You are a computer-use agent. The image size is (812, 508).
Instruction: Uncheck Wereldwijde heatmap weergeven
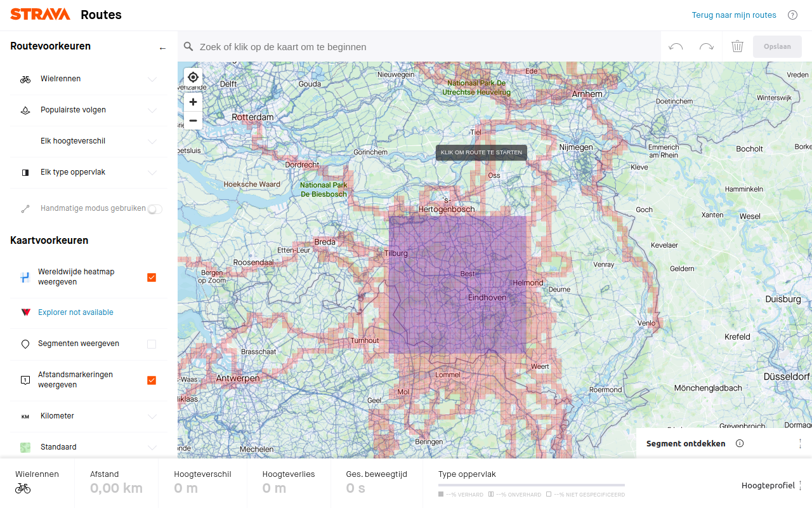click(x=152, y=277)
